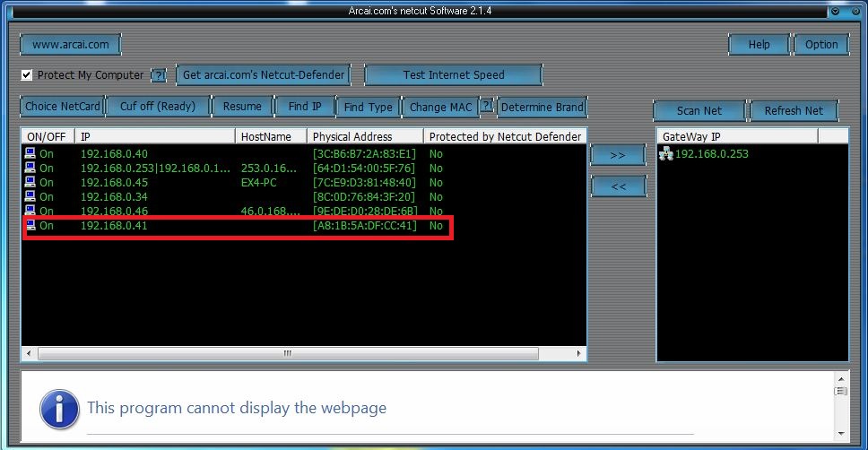
Task: Click the EX4-PC hostname cell
Action: [x=258, y=183]
